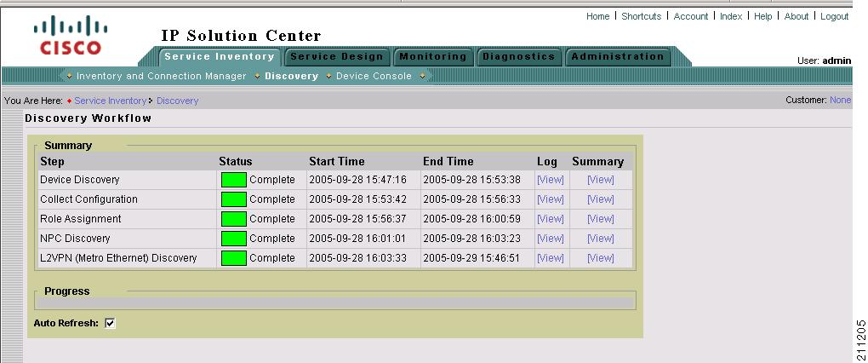Open the Shortcuts link

point(641,17)
